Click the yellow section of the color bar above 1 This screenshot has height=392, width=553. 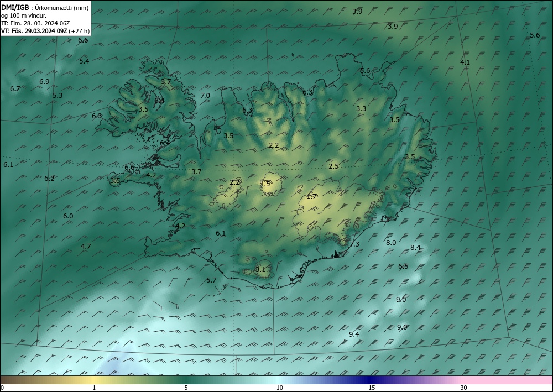(94, 380)
